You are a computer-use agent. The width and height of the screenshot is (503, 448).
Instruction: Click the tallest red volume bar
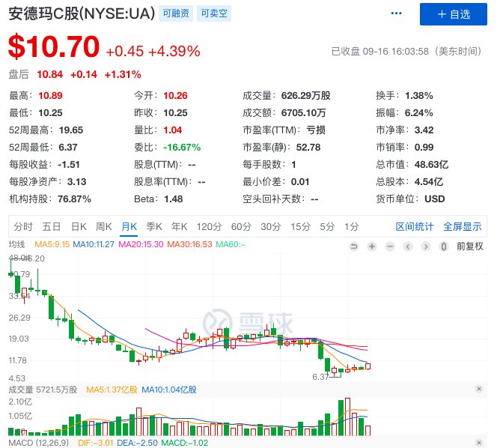pyautogui.click(x=347, y=417)
